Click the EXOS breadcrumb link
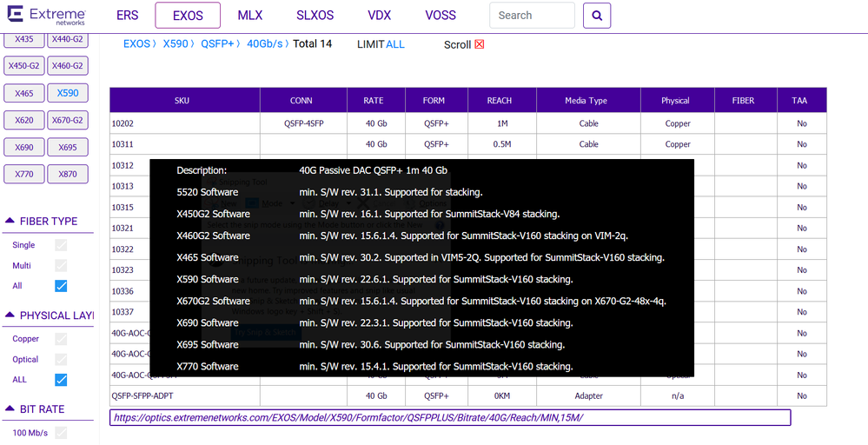The width and height of the screenshot is (868, 445). 136,43
